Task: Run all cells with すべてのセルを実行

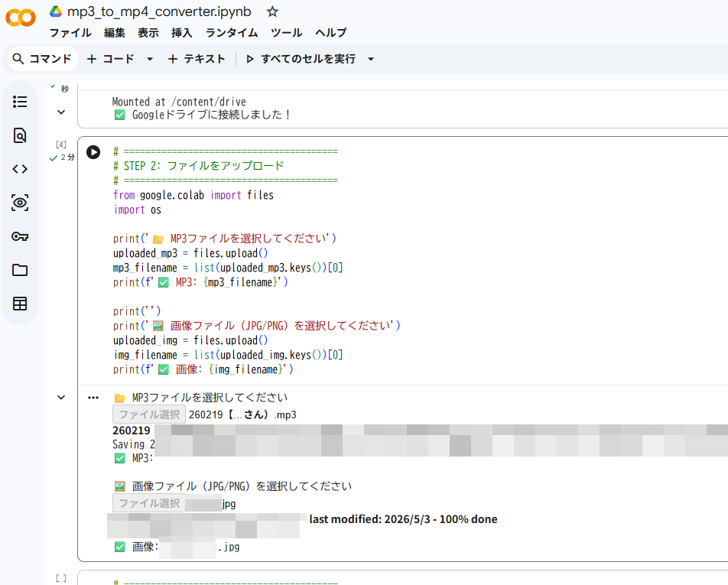Action: 301,59
